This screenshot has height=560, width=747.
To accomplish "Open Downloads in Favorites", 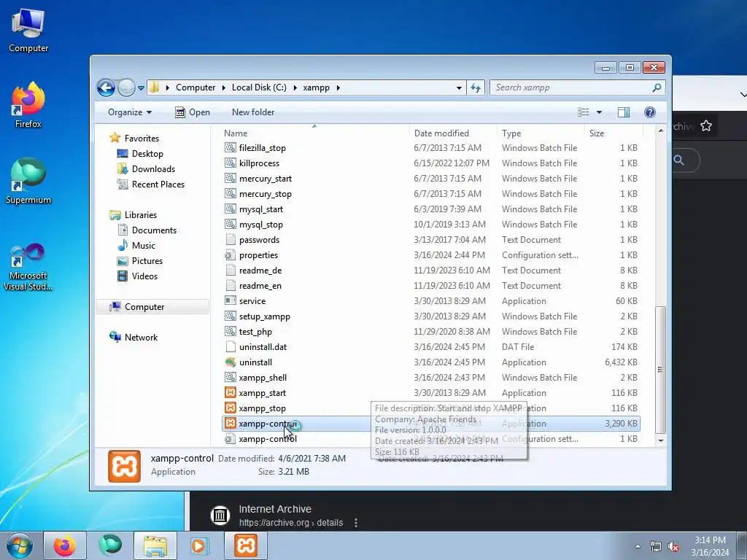I will (146, 169).
